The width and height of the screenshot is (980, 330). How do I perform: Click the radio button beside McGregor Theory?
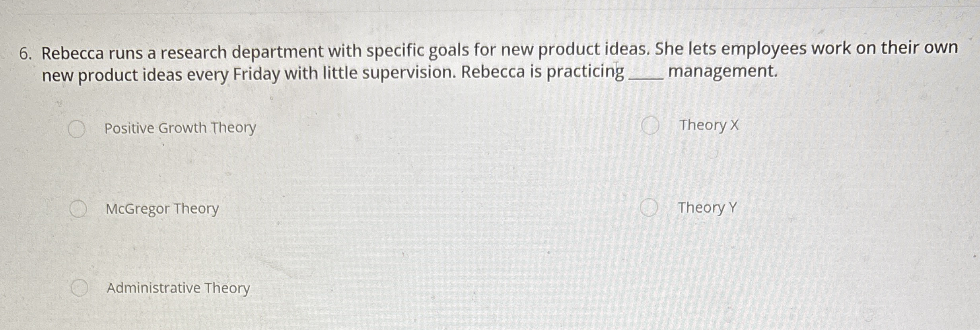pos(78,208)
